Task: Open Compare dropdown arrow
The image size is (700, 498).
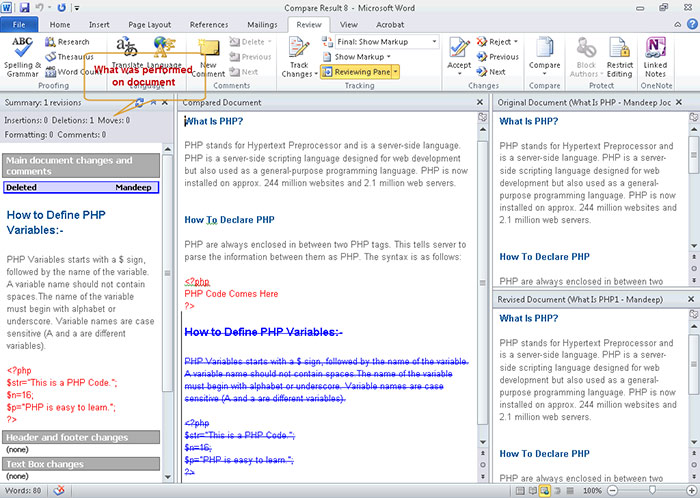Action: (545, 74)
